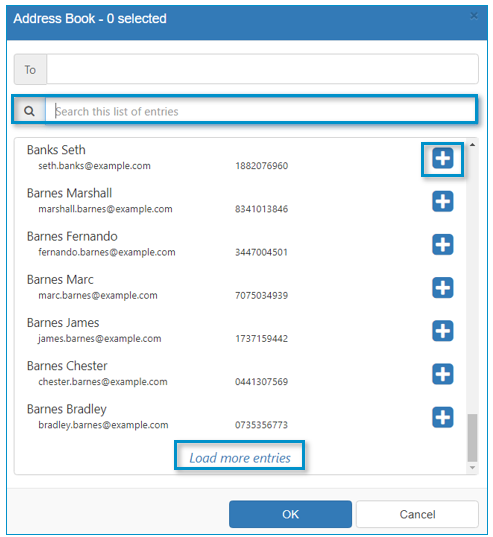This screenshot has width=493, height=537.
Task: Click the scrollbar up arrow
Action: click(472, 145)
